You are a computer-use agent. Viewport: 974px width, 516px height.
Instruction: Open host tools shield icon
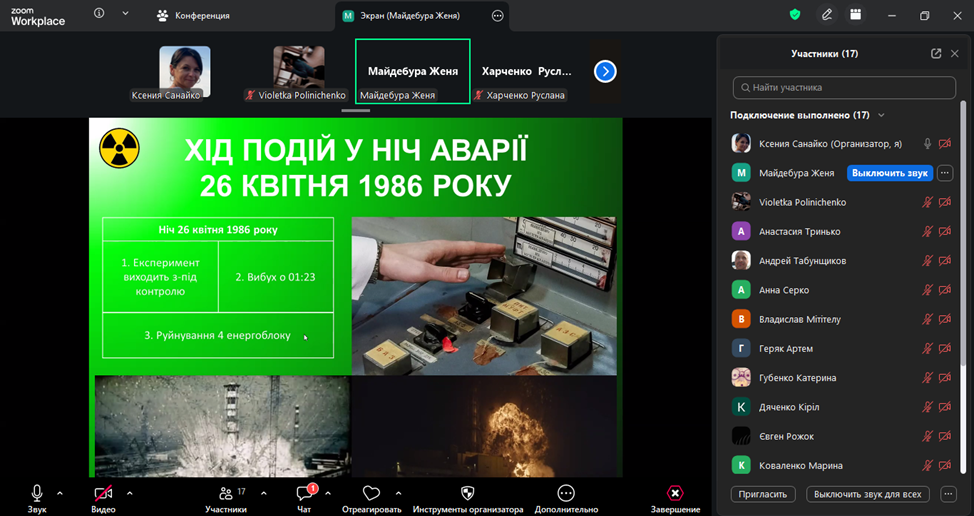(x=467, y=493)
